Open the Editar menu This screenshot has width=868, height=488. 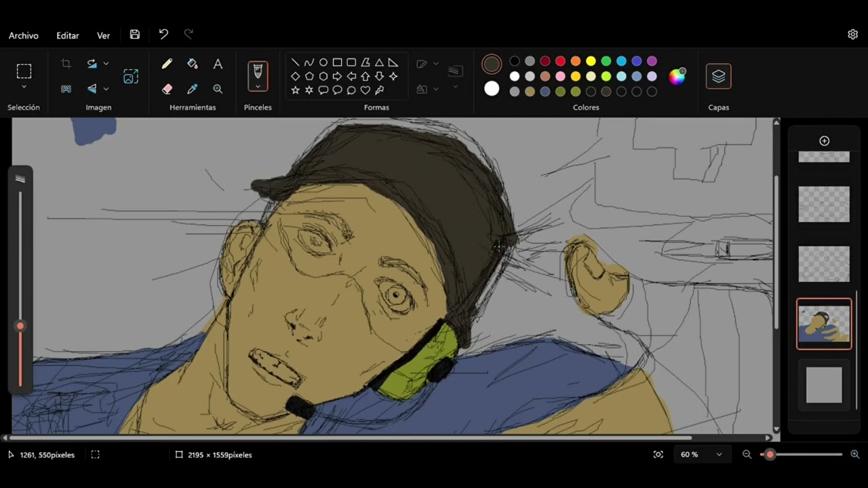pos(68,35)
